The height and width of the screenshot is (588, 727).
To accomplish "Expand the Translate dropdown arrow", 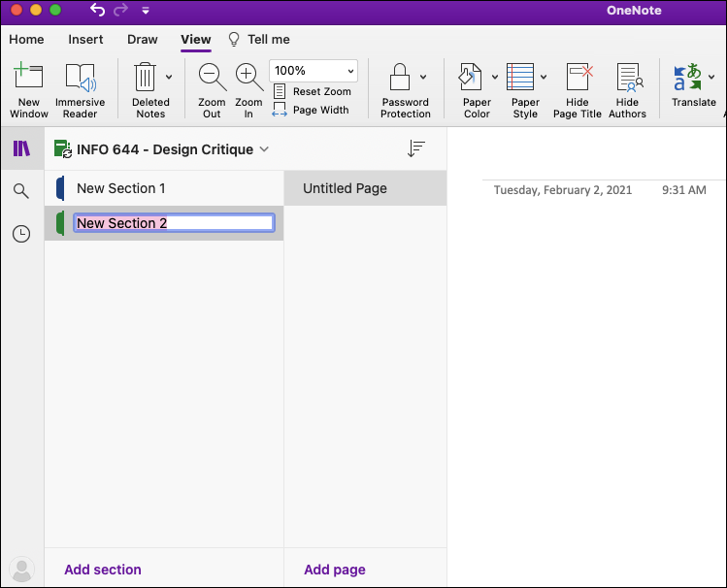I will [x=711, y=77].
